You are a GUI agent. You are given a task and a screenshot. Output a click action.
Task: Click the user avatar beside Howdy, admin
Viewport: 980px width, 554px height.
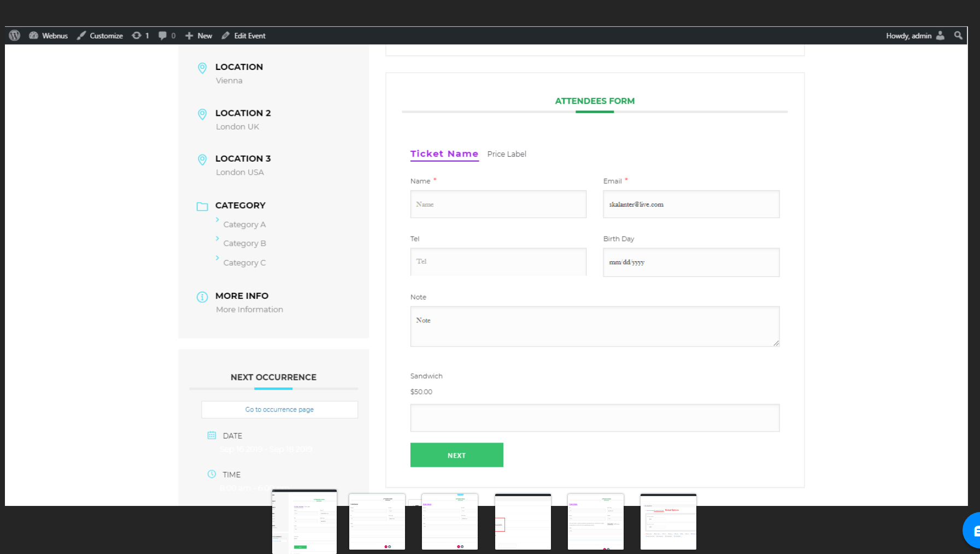click(x=941, y=36)
